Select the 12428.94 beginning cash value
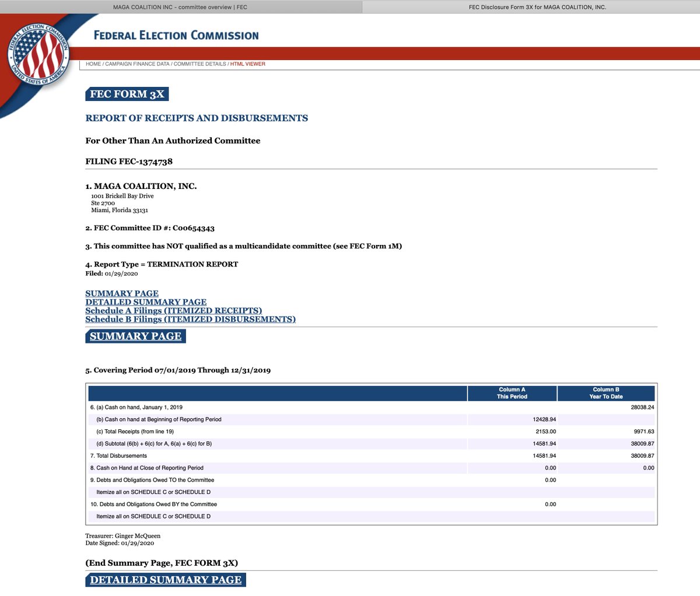The height and width of the screenshot is (596, 700). tap(544, 419)
